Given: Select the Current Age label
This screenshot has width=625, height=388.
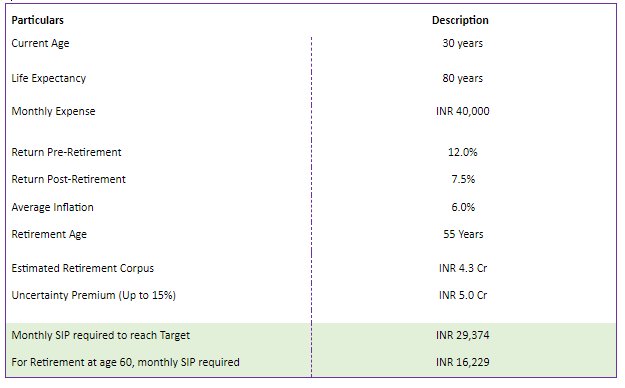Looking at the screenshot, I should 40,43.
